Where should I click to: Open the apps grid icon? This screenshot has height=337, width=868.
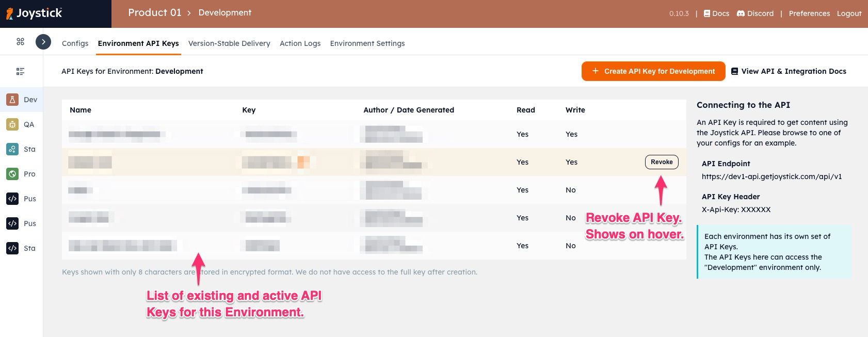click(x=20, y=42)
